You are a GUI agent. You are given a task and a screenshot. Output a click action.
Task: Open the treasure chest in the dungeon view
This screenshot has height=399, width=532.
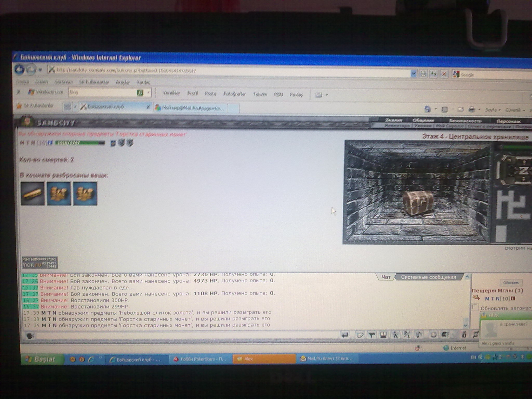pos(418,203)
